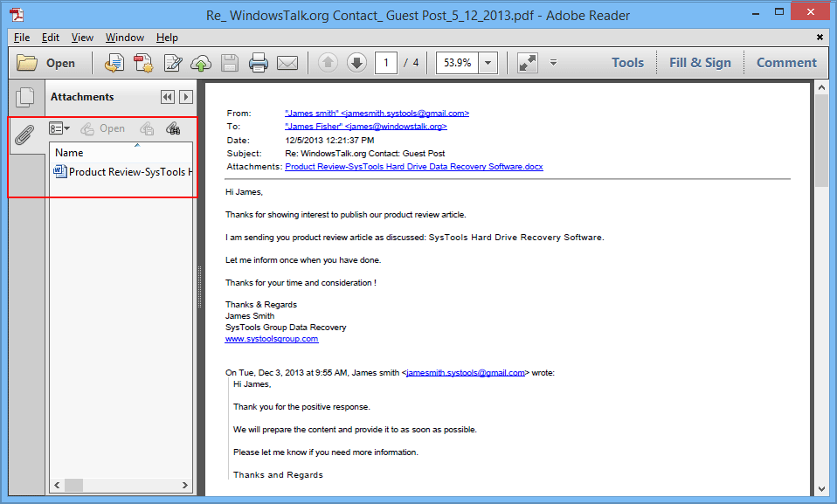Click the fit-to-window expand icon

(528, 63)
